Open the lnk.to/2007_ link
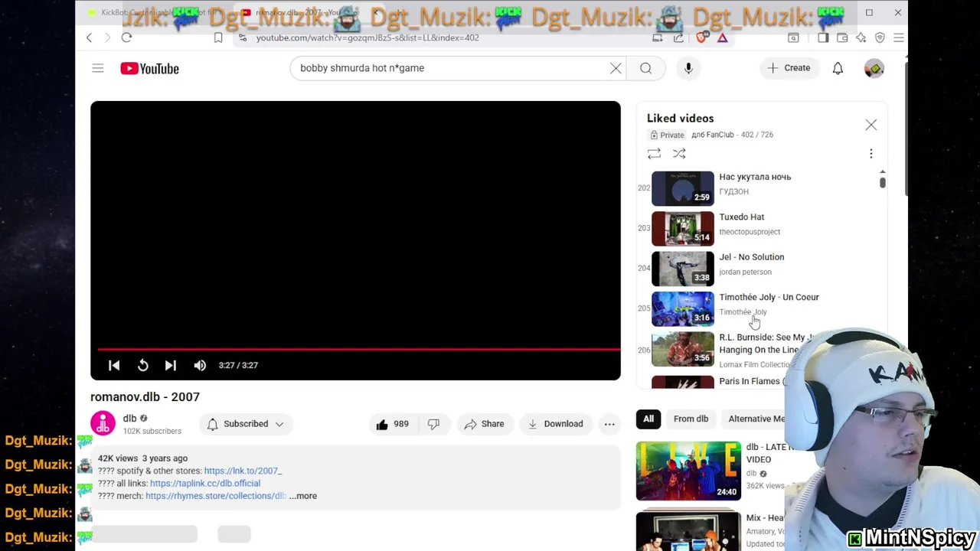Screen dimensions: 980x551 pyautogui.click(x=243, y=471)
